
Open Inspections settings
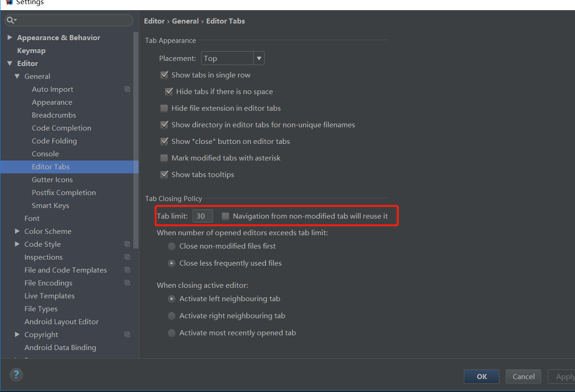point(43,257)
